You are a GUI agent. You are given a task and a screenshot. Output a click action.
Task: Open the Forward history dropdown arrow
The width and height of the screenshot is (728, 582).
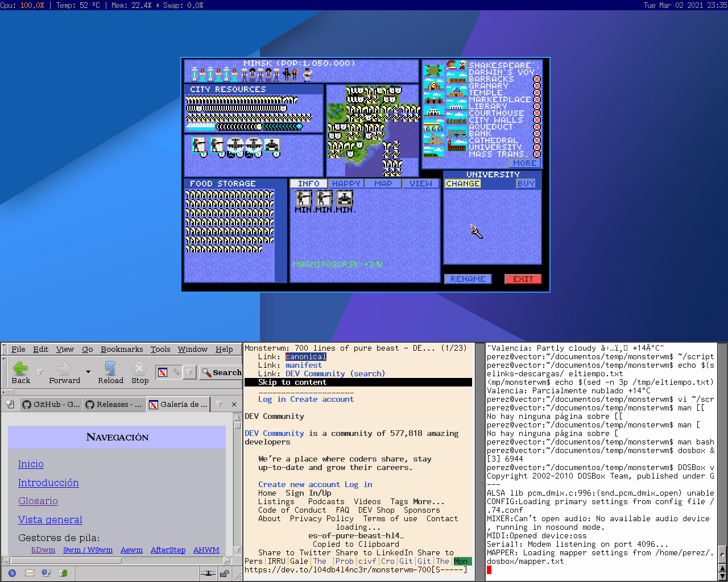pos(88,372)
